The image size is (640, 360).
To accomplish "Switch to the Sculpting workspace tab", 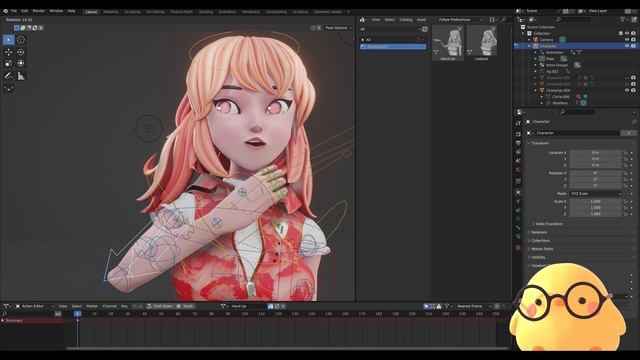I will click(132, 12).
